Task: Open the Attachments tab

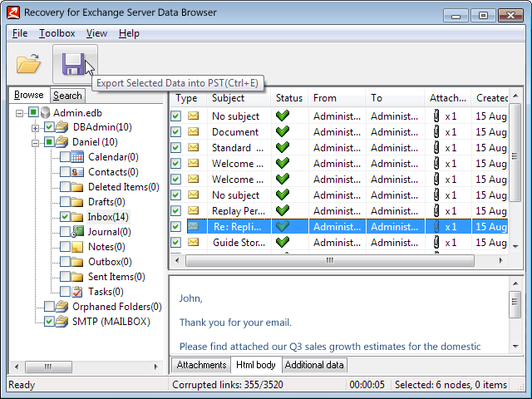Action: pyautogui.click(x=201, y=365)
